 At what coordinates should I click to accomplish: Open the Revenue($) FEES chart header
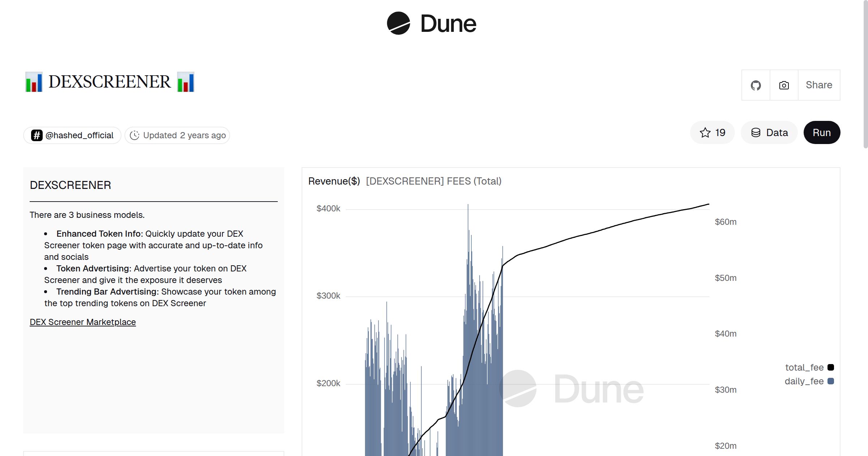[x=405, y=181]
